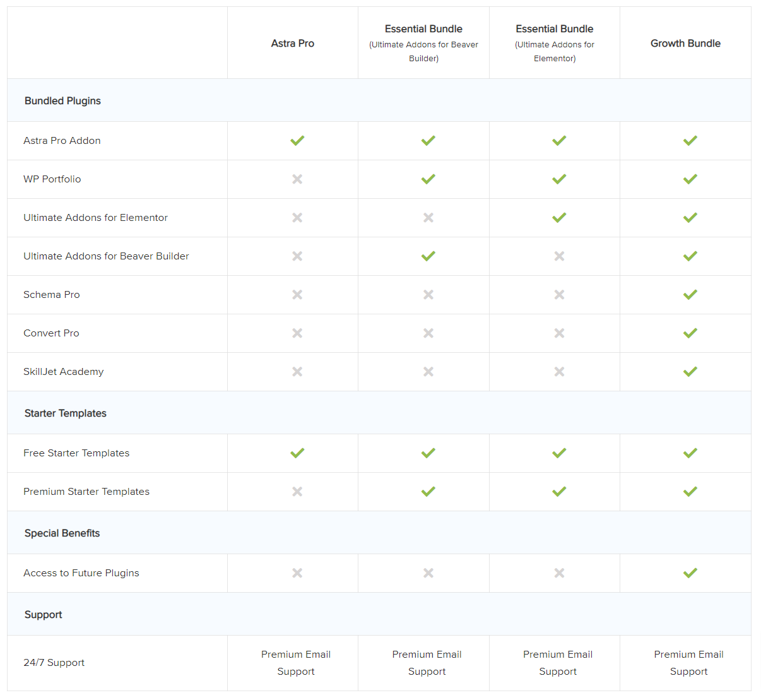Screen dimensions: 761x700
Task: Click Astra Pro Addon checkmark under Astra Pro
Action: click(x=297, y=141)
